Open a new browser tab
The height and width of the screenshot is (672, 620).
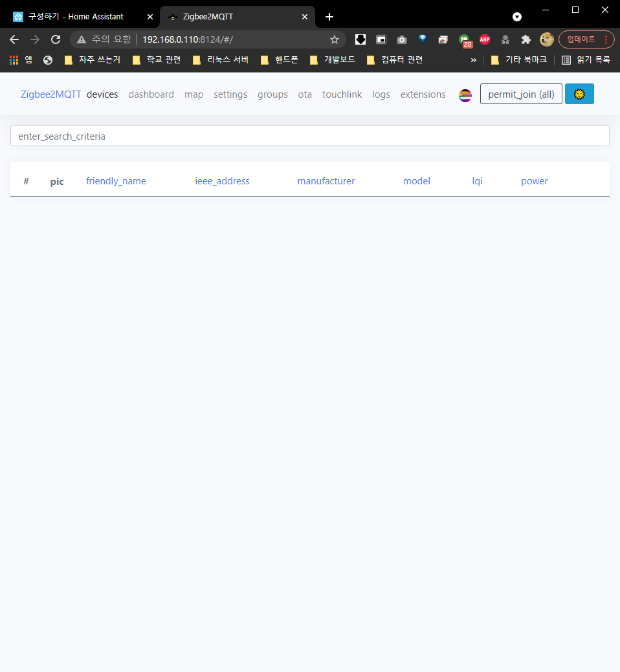click(329, 17)
